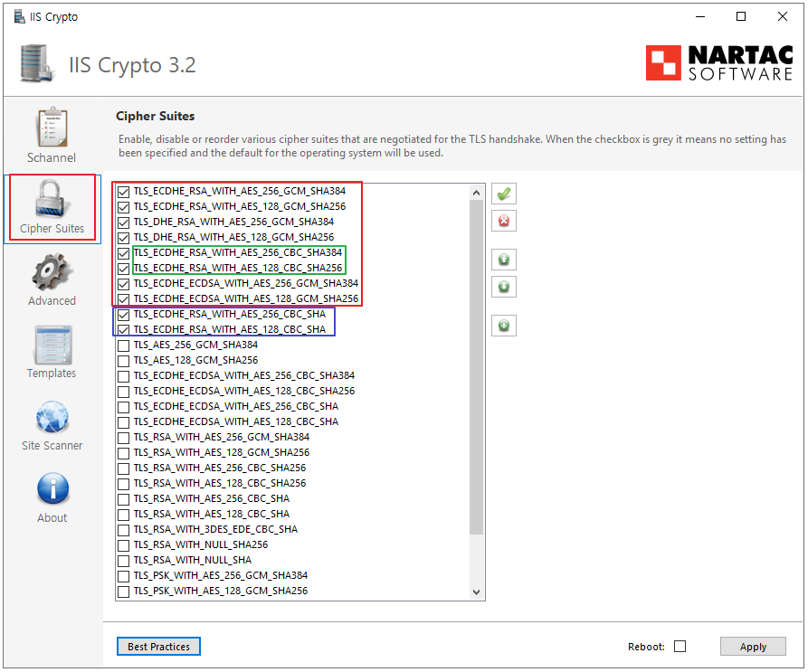
Task: Uncheck TLS_ECDHE_RSA_WITH_AES_128_CBC_SHA256
Action: (123, 269)
